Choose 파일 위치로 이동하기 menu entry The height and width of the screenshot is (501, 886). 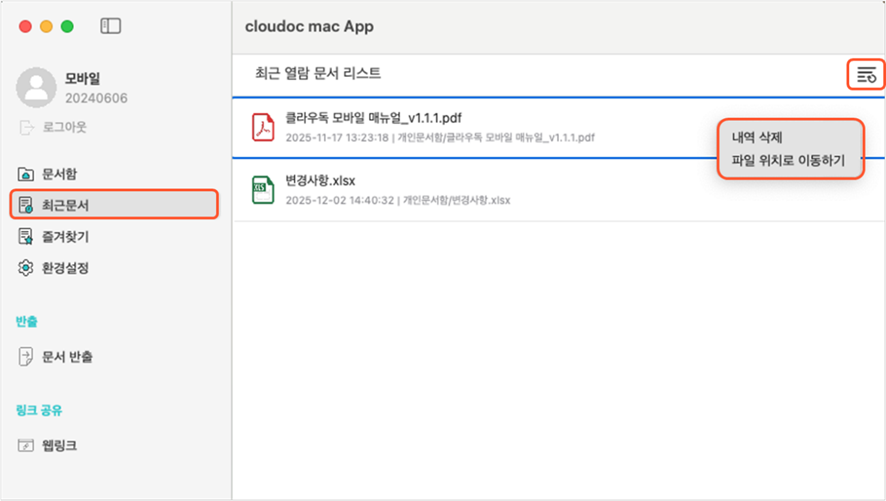[788, 160]
